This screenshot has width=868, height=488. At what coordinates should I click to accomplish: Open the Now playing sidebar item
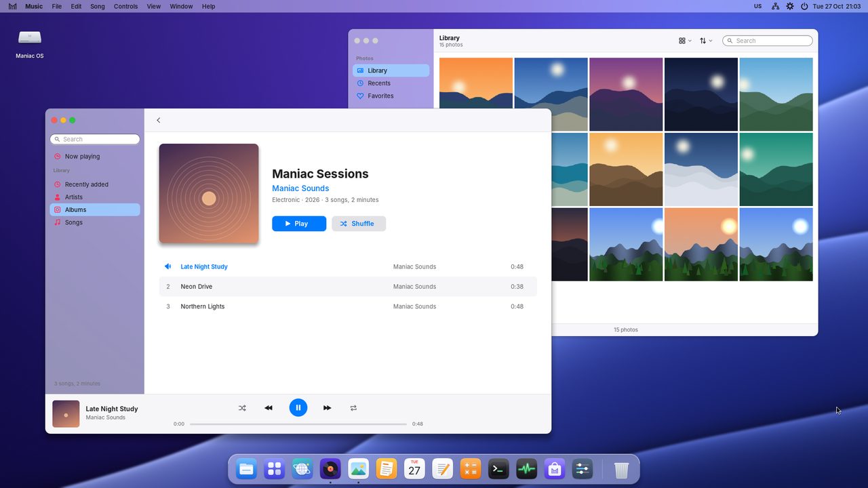click(x=95, y=157)
